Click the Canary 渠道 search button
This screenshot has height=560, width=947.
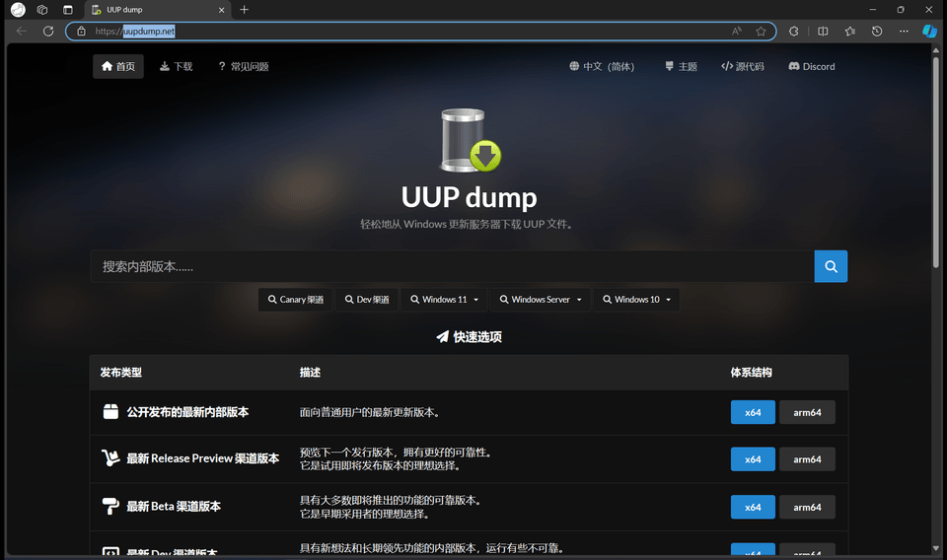(x=295, y=300)
